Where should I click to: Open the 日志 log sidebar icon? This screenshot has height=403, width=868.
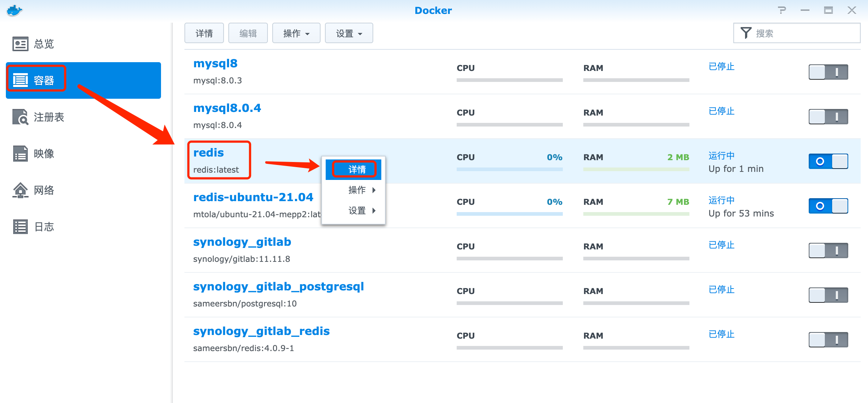pyautogui.click(x=20, y=227)
